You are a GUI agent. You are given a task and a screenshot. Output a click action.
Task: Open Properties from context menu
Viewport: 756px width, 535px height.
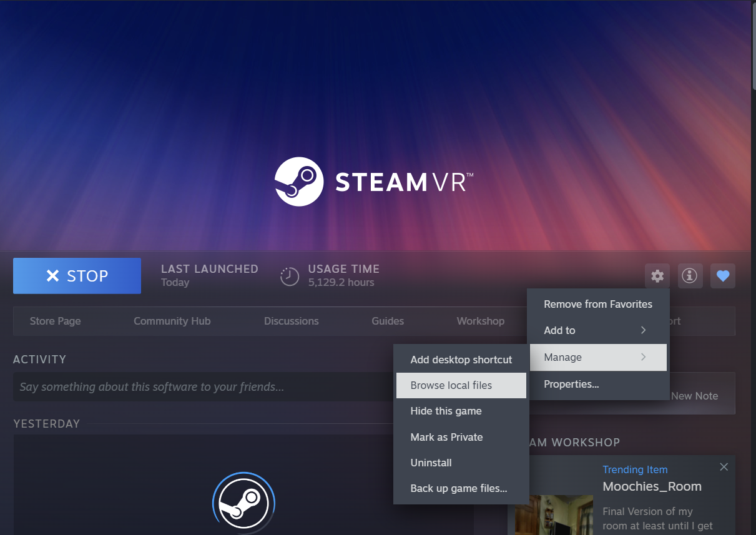(571, 384)
